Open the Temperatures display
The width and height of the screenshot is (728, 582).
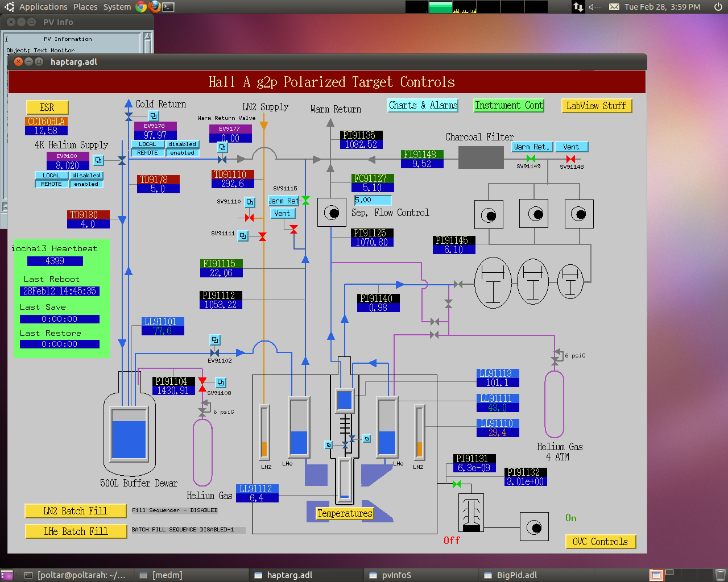pyautogui.click(x=345, y=513)
